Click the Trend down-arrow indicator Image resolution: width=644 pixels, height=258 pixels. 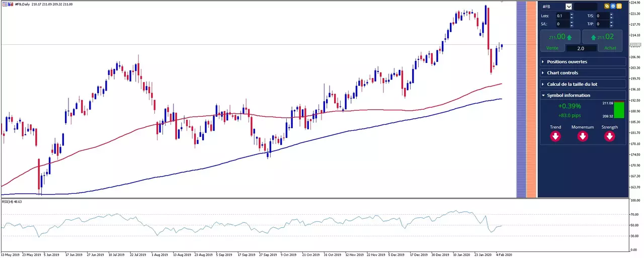[x=555, y=136]
